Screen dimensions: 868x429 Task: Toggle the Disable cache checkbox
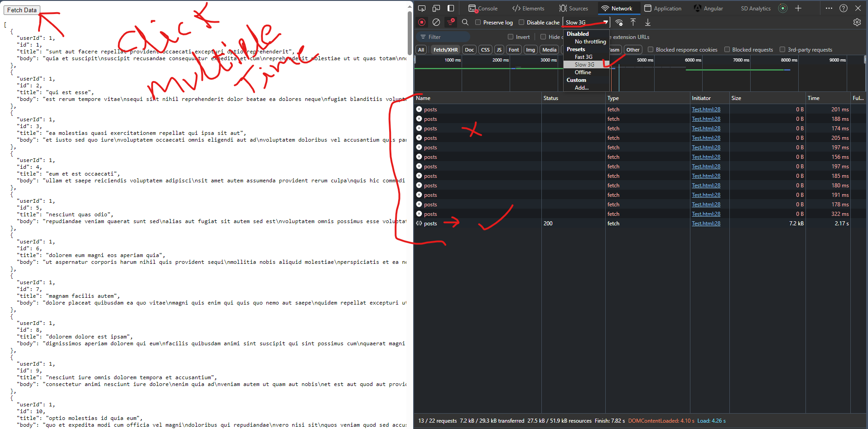tap(521, 22)
